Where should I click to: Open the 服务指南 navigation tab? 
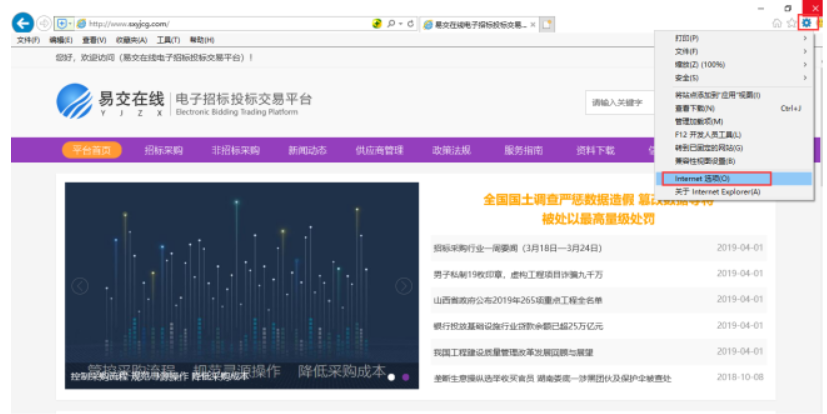pyautogui.click(x=523, y=150)
